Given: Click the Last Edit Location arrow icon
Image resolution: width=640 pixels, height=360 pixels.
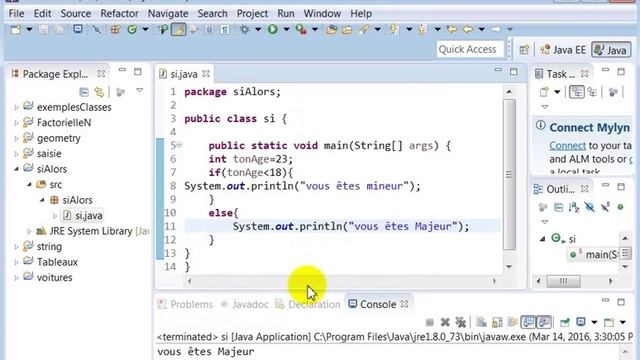Looking at the screenshot, I should pyautogui.click(x=452, y=29).
